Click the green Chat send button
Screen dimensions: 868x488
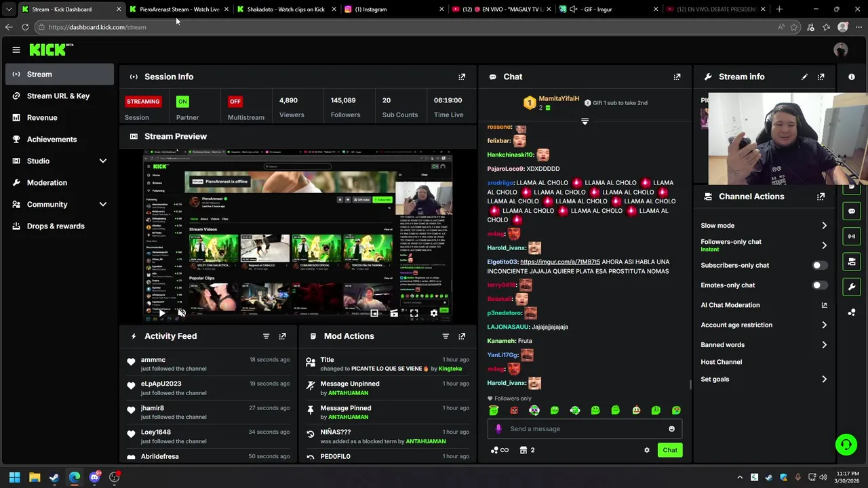[x=670, y=450]
